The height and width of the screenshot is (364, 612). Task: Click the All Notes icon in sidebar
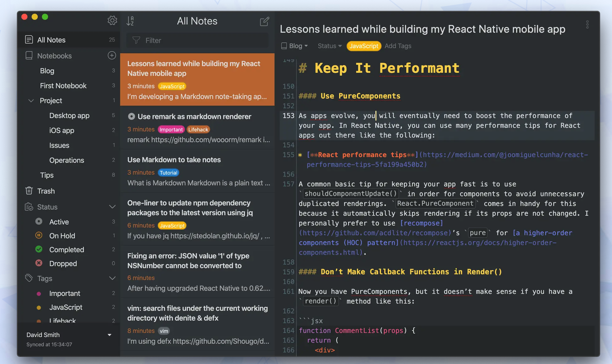coord(29,40)
